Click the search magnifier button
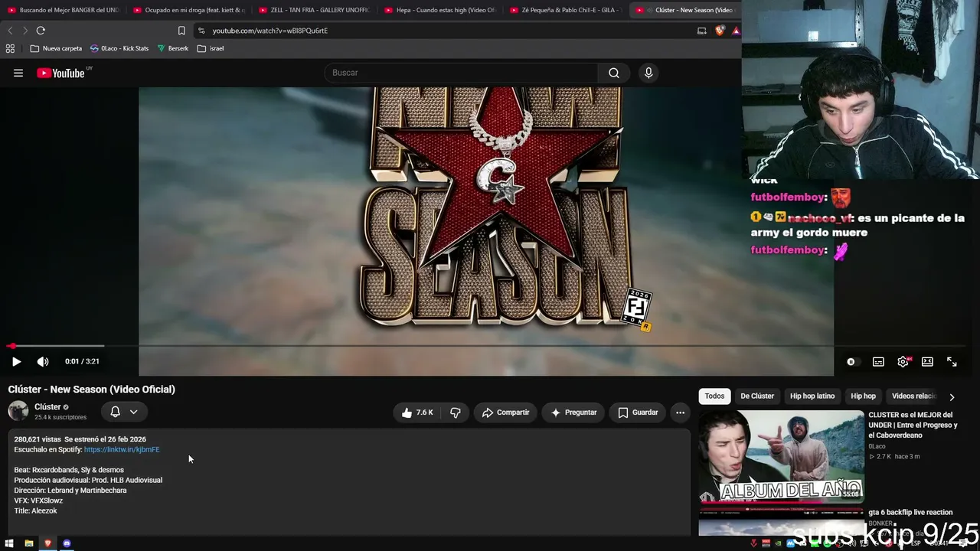Screen dimensions: 980x551 [x=614, y=73]
